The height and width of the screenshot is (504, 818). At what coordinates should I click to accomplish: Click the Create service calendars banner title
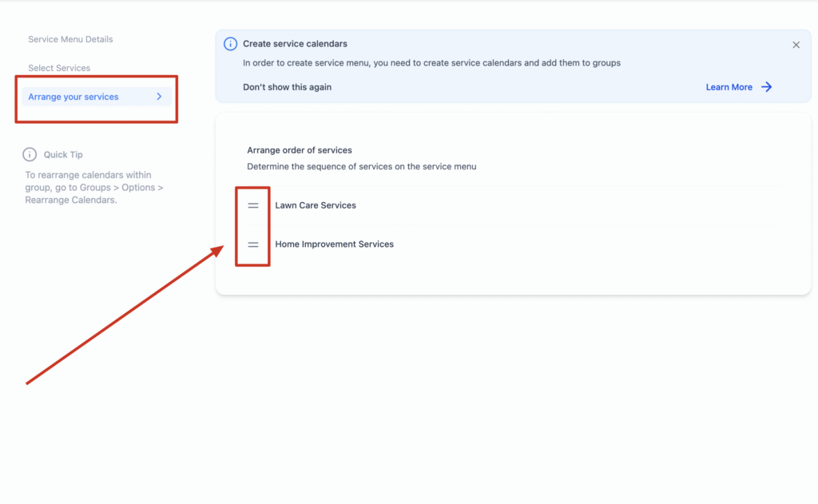click(295, 44)
